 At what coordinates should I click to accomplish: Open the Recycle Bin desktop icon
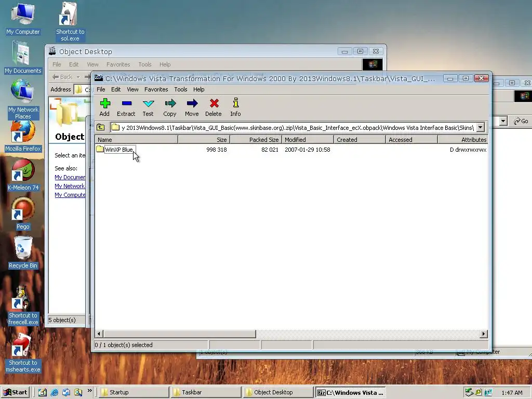[x=23, y=253]
